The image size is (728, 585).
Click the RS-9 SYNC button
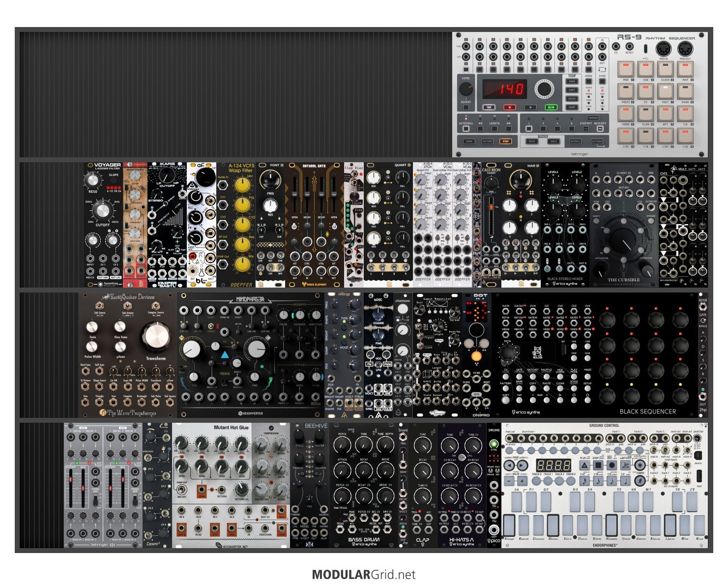click(x=602, y=81)
